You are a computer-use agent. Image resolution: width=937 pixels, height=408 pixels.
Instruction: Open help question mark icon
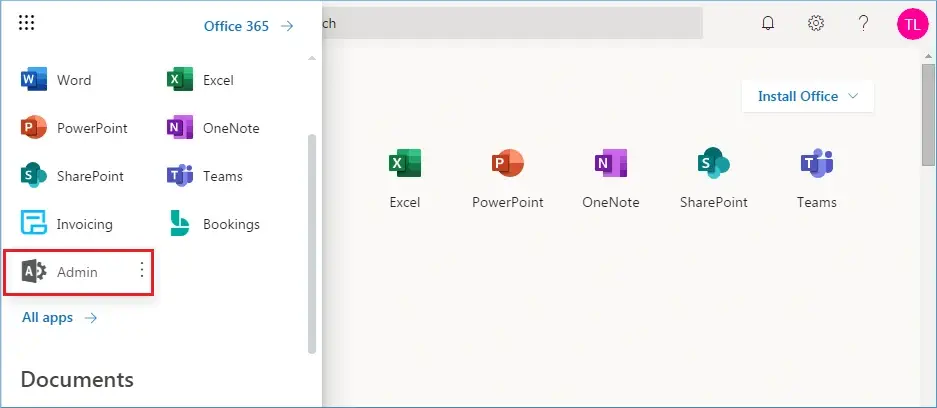pyautogui.click(x=863, y=23)
